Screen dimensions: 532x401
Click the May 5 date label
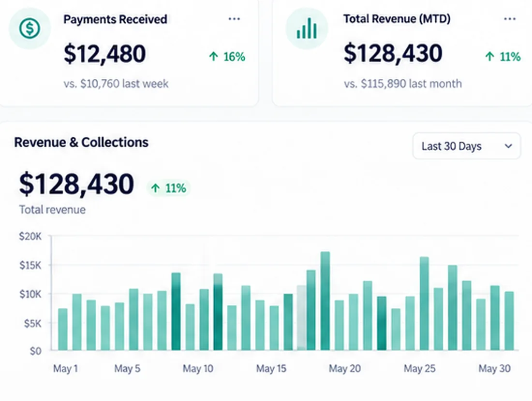pos(127,369)
